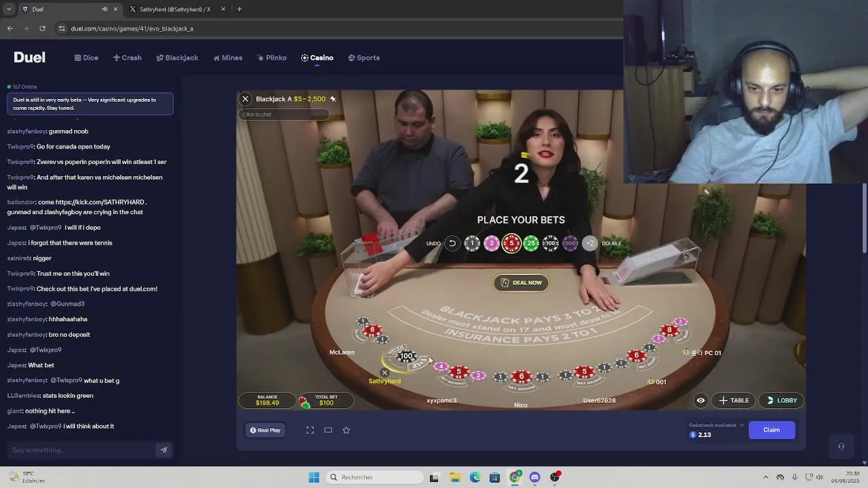The width and height of the screenshot is (868, 488).
Task: Click the 100 chip on Sathryhard's seat
Action: pyautogui.click(x=406, y=356)
